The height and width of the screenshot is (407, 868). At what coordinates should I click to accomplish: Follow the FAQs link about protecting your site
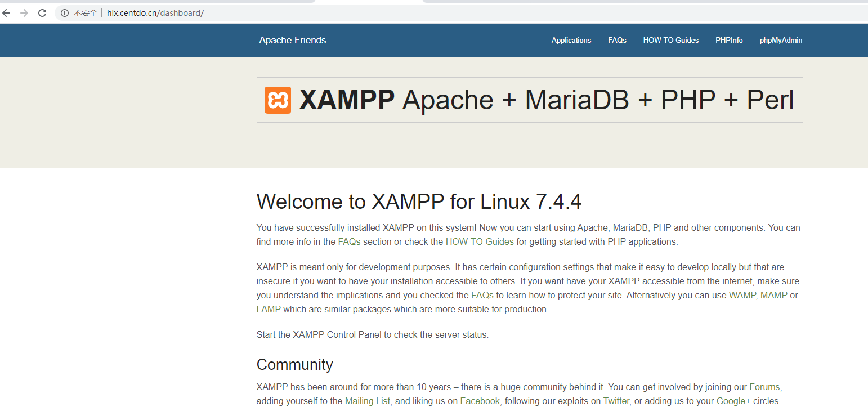(482, 295)
